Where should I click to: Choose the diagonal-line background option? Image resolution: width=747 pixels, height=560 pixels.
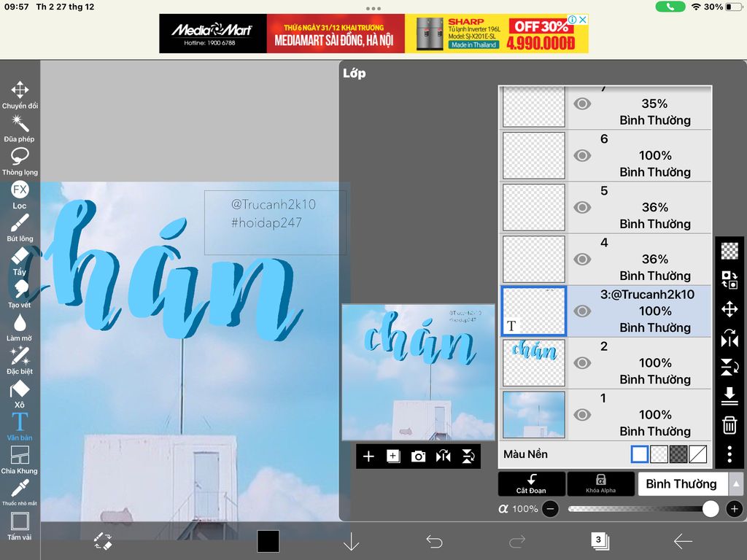tap(698, 454)
